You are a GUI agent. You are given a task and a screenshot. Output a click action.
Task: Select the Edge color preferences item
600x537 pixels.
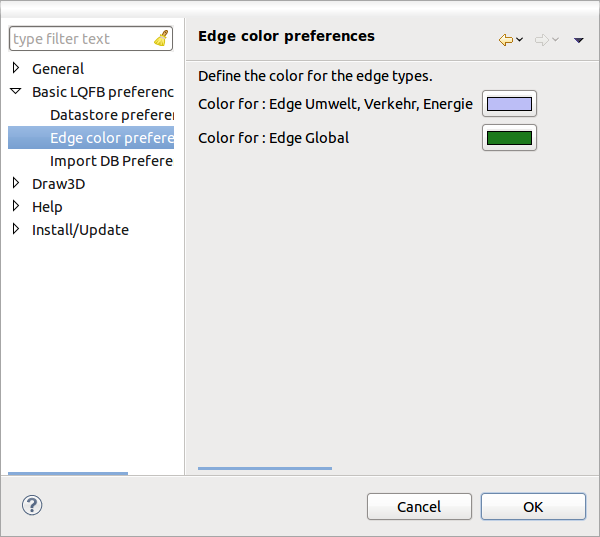(111, 138)
